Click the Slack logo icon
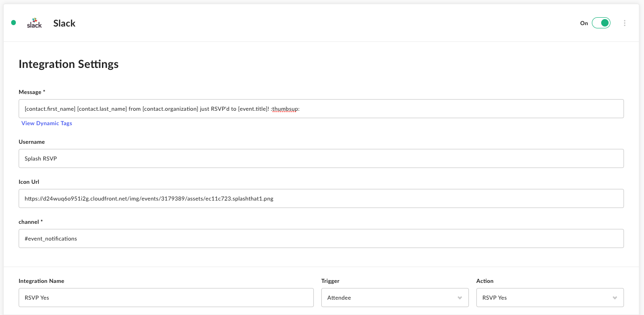 [x=34, y=23]
